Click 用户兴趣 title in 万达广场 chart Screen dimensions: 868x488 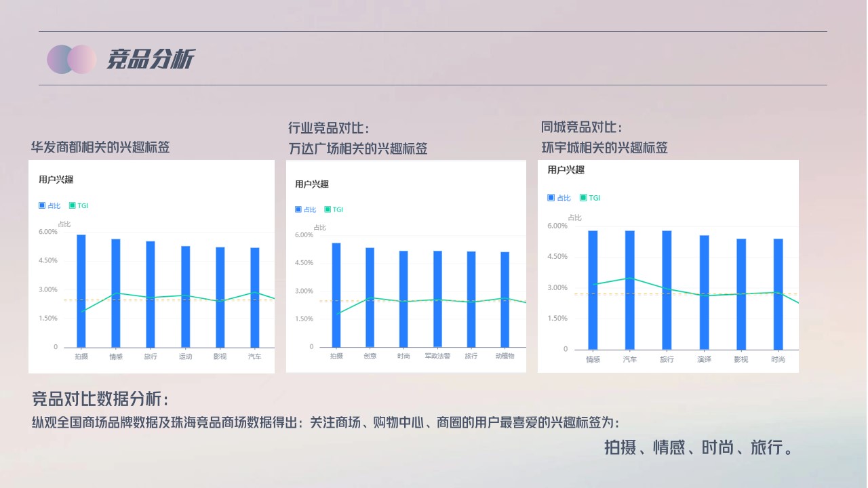[x=312, y=184]
